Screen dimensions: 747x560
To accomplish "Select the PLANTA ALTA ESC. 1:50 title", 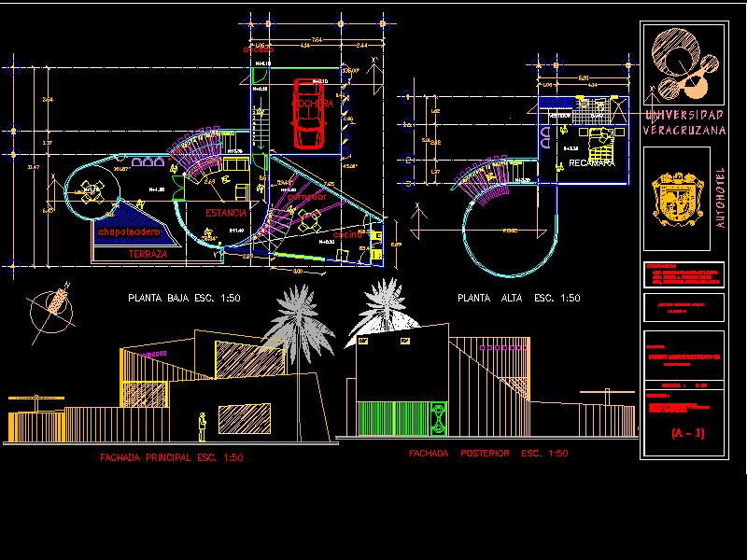I will 518,299.
